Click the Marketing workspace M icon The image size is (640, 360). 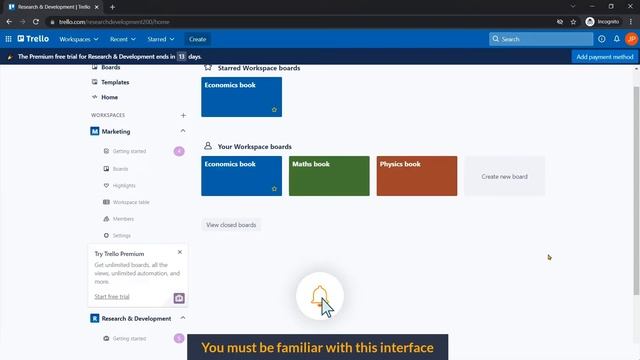[x=95, y=131]
